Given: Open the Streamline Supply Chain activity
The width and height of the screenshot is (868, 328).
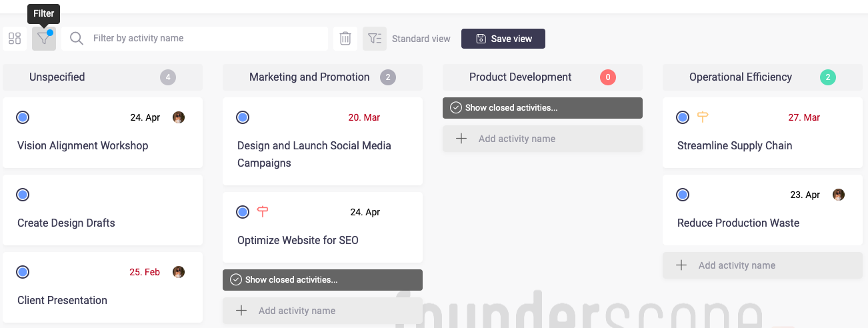Looking at the screenshot, I should 735,145.
